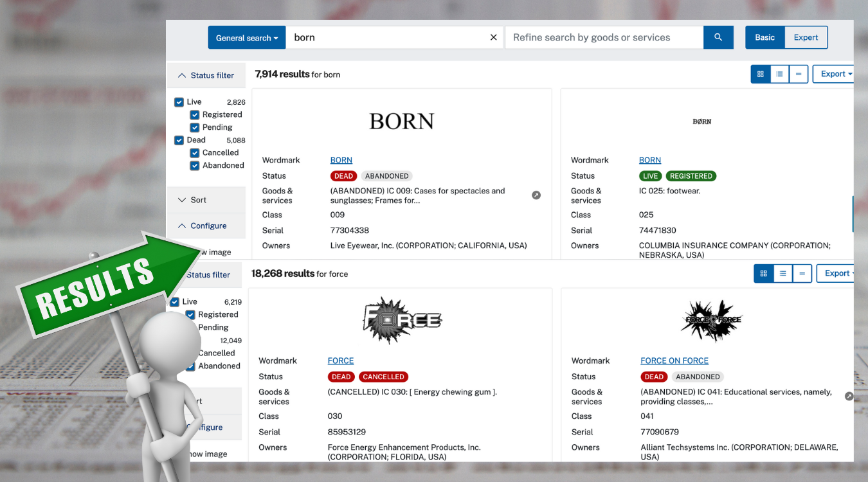Click the small BØRN logo image

coord(702,121)
